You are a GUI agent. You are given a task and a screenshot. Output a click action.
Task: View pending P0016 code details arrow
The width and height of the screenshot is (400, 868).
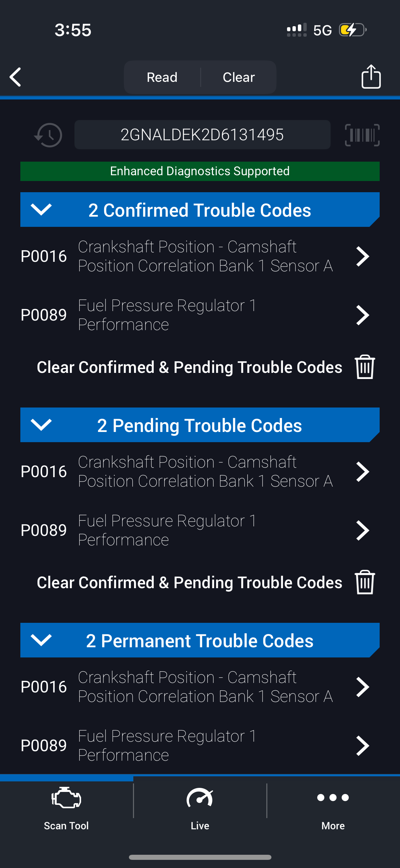362,472
